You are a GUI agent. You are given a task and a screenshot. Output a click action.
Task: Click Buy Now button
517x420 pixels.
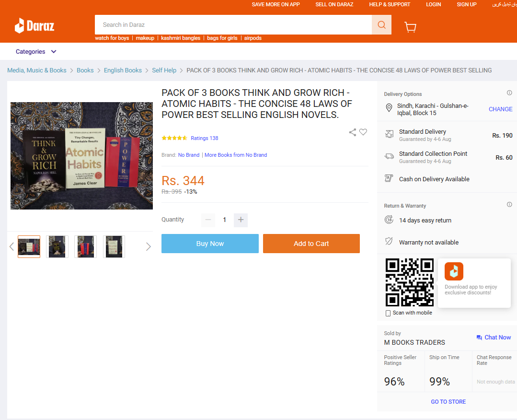[210, 244]
